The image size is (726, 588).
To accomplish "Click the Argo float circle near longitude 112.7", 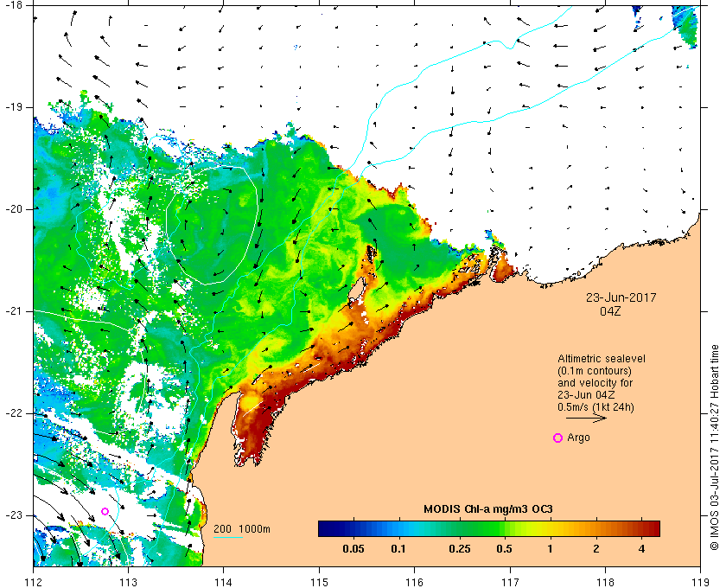I will [105, 512].
